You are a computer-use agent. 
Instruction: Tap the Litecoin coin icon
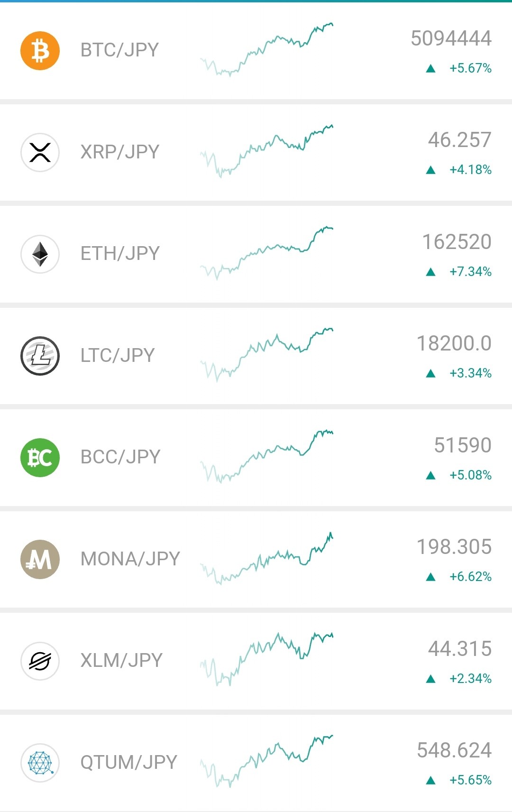point(40,356)
